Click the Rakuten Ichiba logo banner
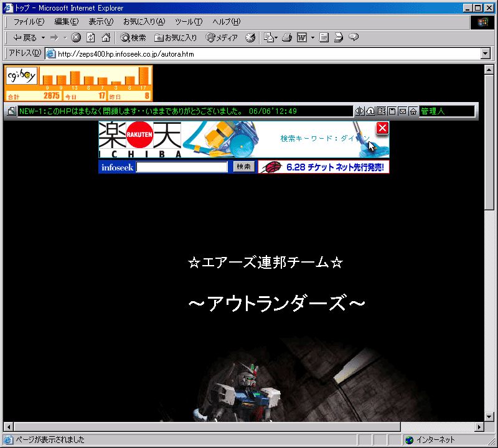The width and height of the screenshot is (498, 448). pos(140,139)
